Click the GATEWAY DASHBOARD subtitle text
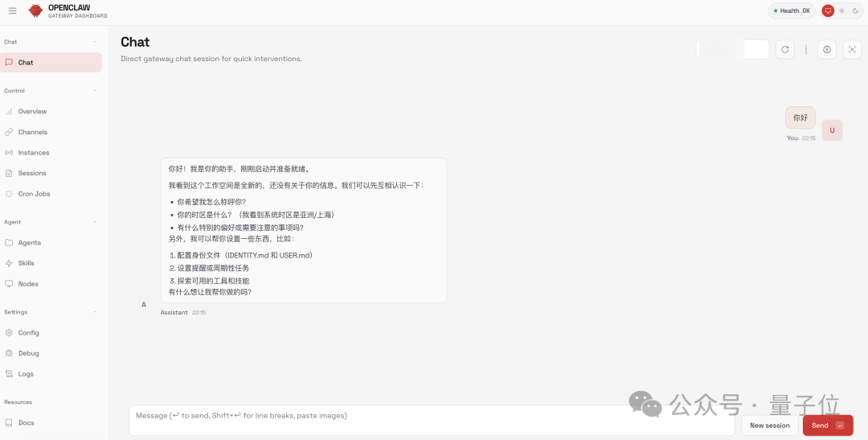The height and width of the screenshot is (440, 868). (x=77, y=16)
